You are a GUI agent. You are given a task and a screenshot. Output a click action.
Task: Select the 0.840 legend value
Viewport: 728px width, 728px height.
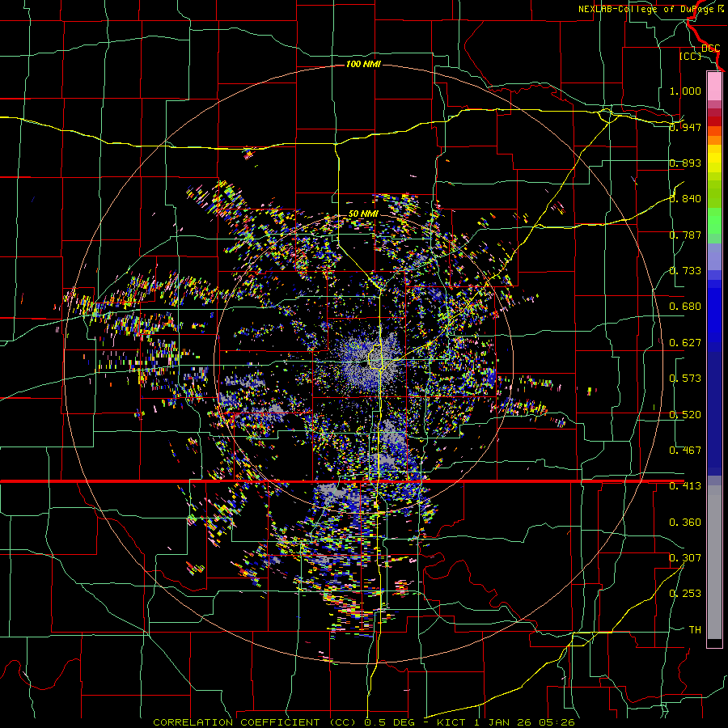click(685, 199)
